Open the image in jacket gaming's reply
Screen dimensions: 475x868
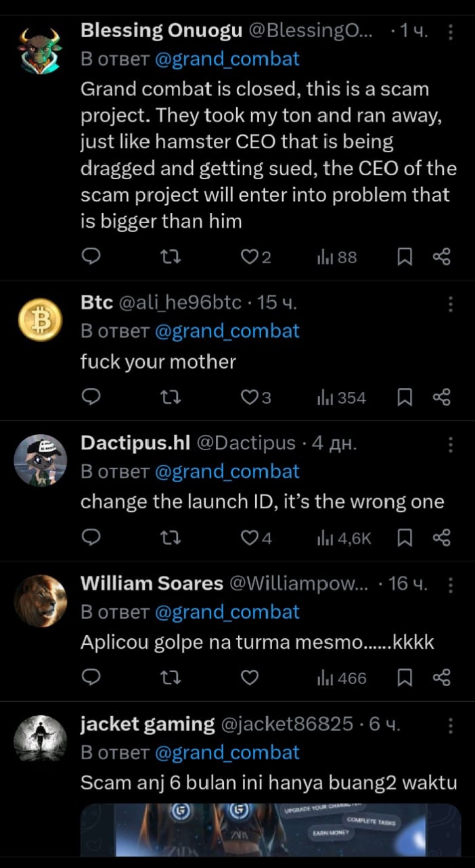coord(271,829)
